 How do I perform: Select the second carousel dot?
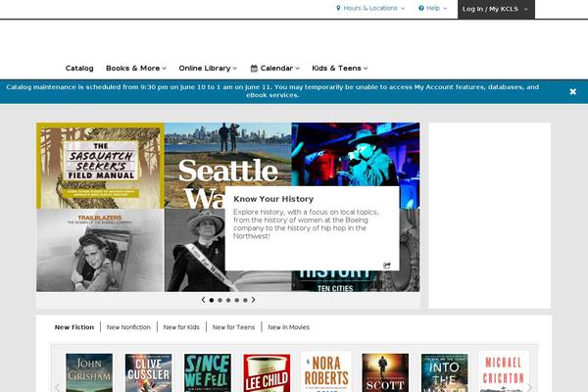click(x=220, y=300)
